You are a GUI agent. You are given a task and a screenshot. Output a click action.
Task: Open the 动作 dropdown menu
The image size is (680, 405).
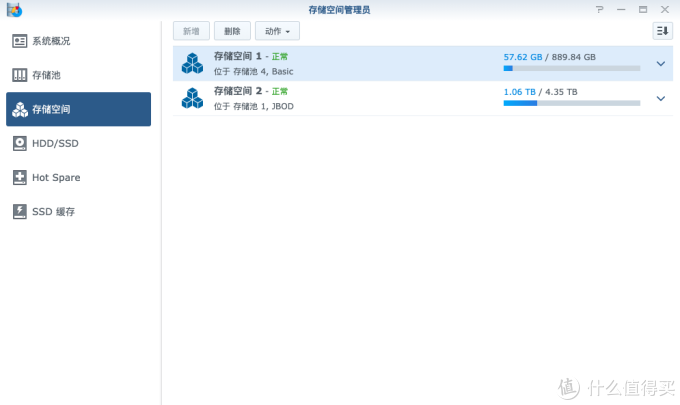click(277, 31)
